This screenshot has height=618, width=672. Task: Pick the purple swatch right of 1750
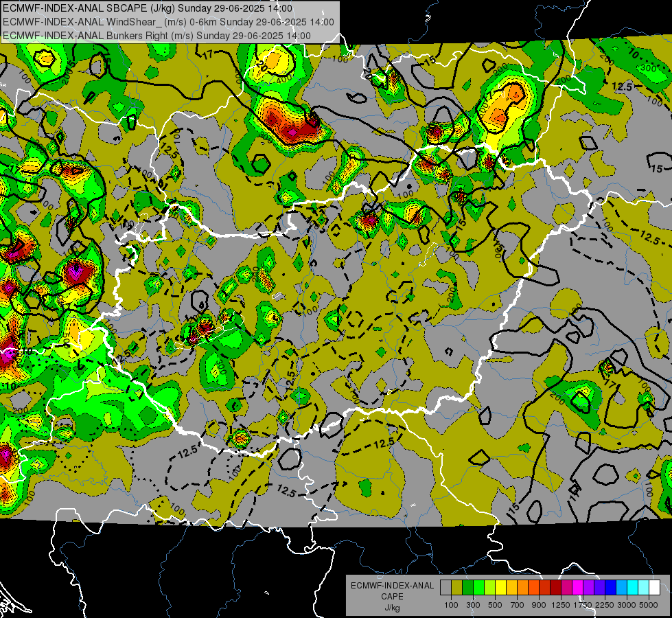589,588
